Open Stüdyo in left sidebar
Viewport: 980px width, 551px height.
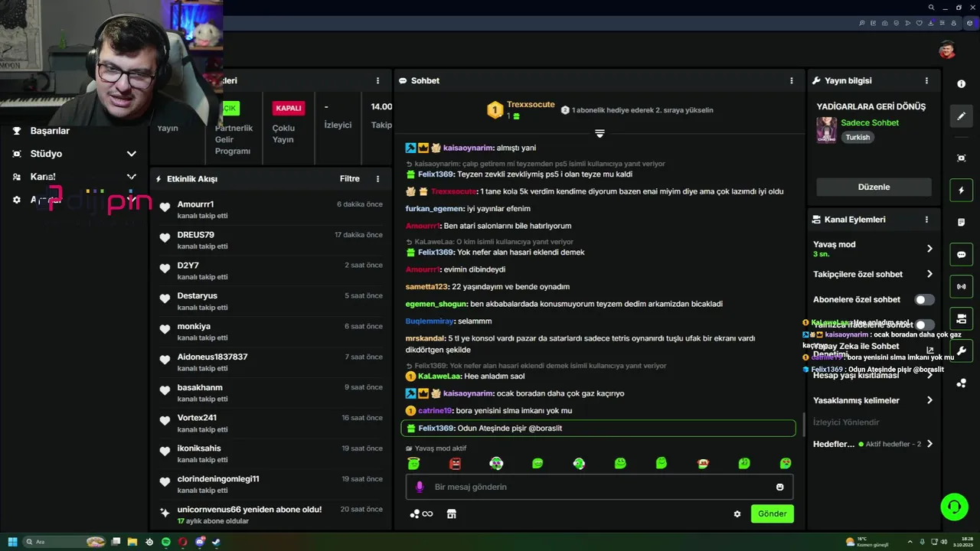click(x=46, y=154)
